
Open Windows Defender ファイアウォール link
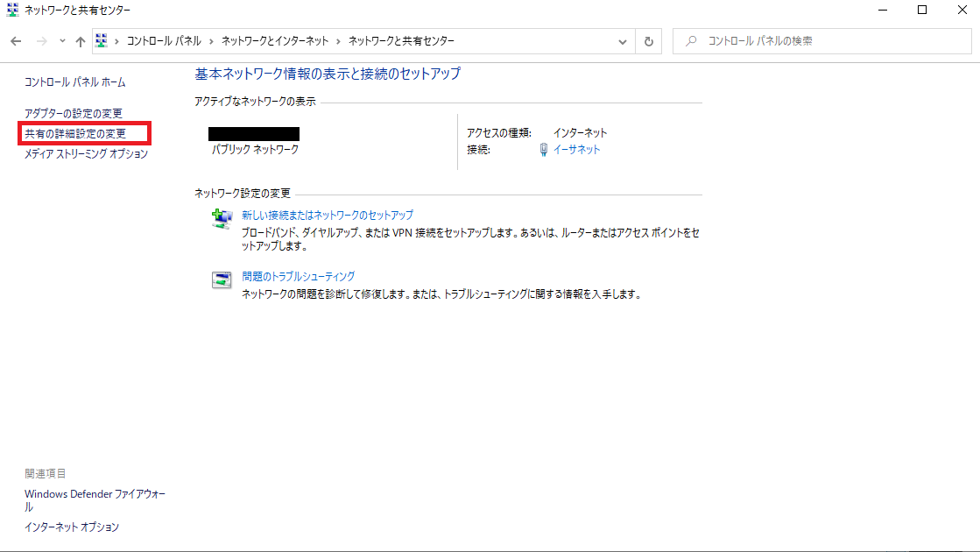(x=95, y=500)
